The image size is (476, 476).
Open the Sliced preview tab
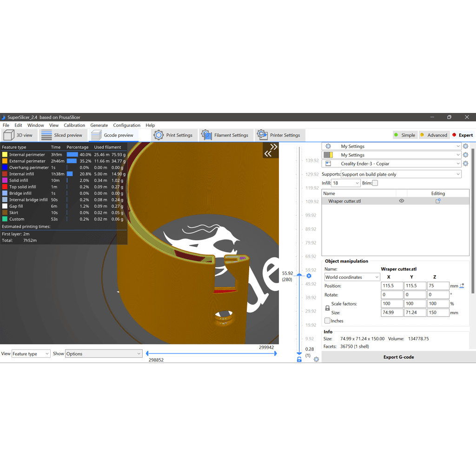(x=63, y=135)
